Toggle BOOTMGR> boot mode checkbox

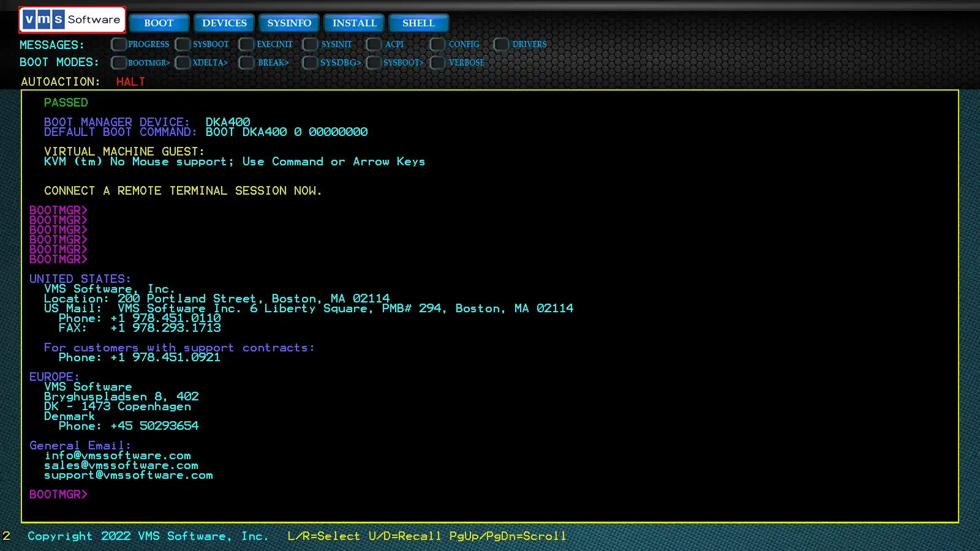(119, 62)
